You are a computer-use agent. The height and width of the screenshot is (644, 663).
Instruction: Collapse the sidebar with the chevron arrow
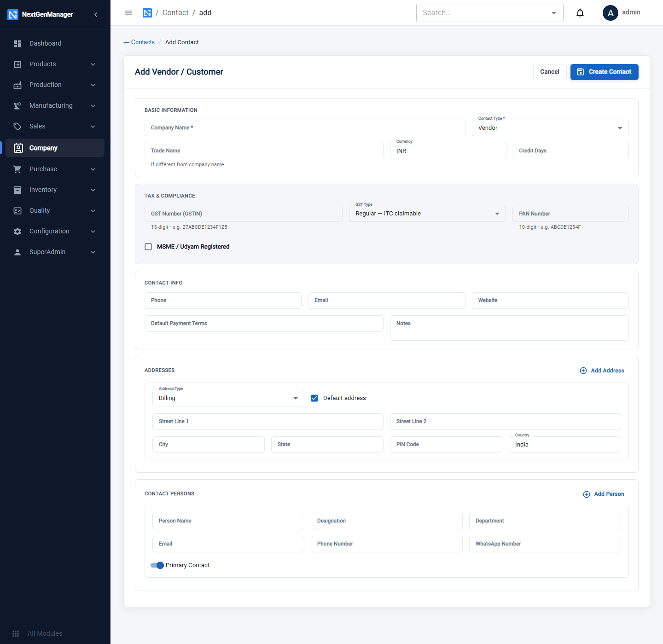(x=96, y=15)
